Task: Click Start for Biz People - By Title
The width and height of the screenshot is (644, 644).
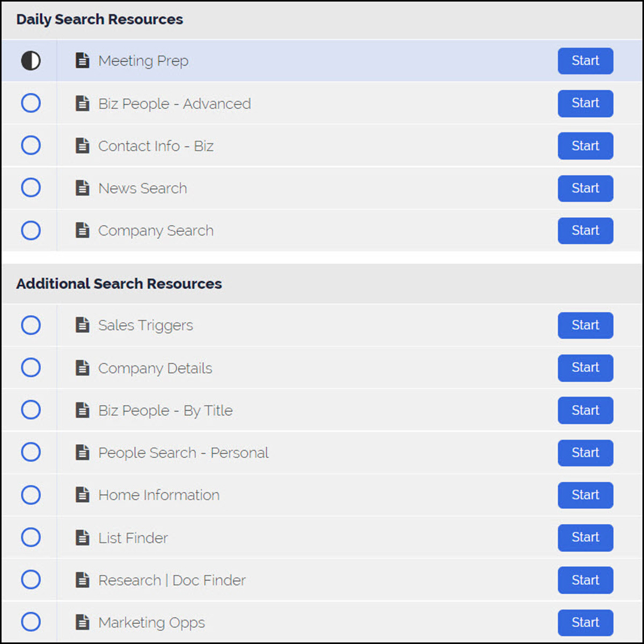Action: (x=586, y=411)
